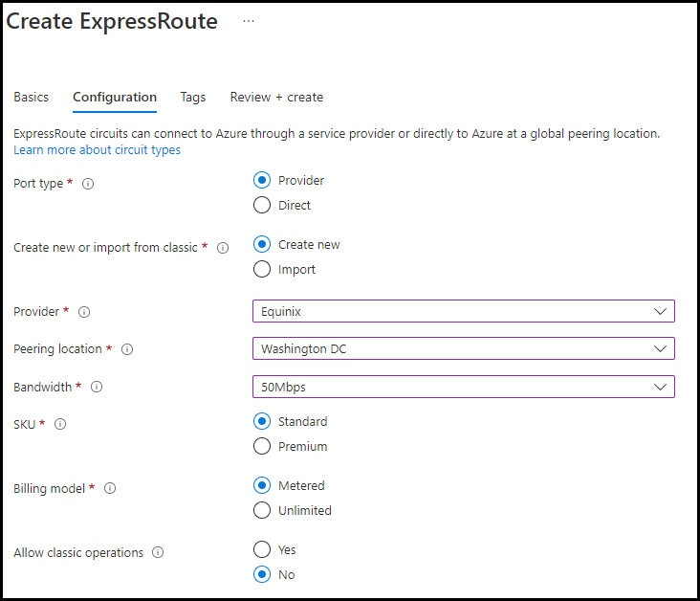Go to the Review + create tab
Viewport: 700px width, 601px height.
click(276, 97)
